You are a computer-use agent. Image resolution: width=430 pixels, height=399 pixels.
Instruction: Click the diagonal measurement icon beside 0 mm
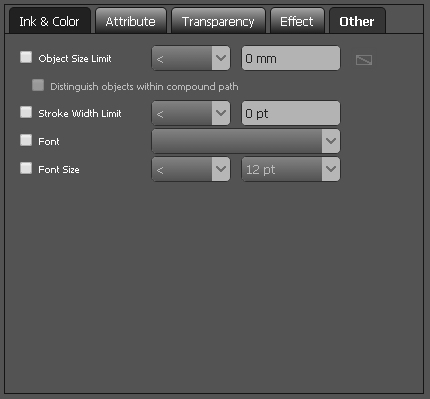point(364,60)
